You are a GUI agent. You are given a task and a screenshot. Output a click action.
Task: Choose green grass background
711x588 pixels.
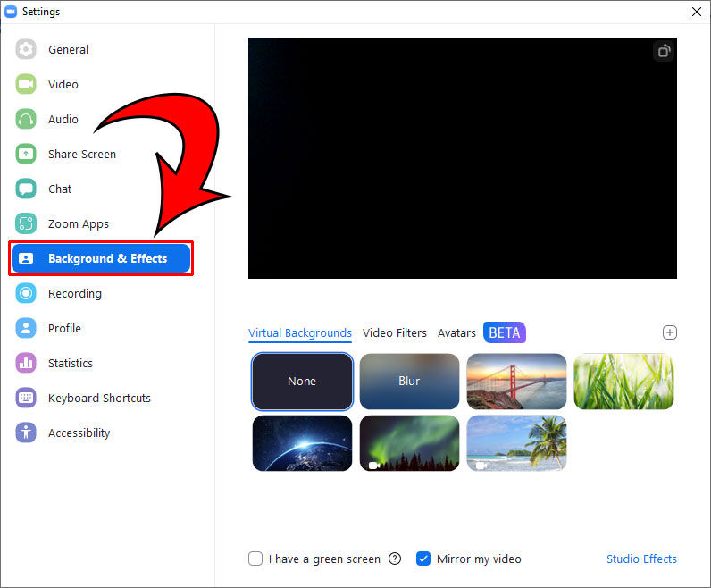[623, 381]
